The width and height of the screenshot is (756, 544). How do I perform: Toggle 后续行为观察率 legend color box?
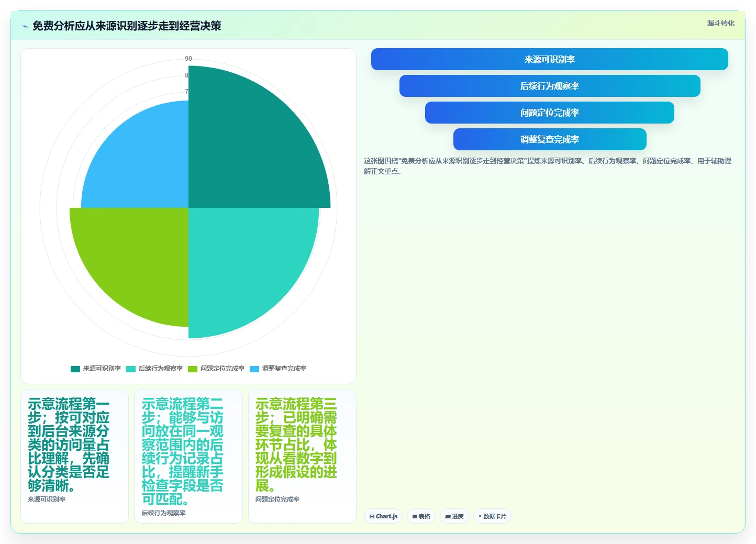point(131,369)
